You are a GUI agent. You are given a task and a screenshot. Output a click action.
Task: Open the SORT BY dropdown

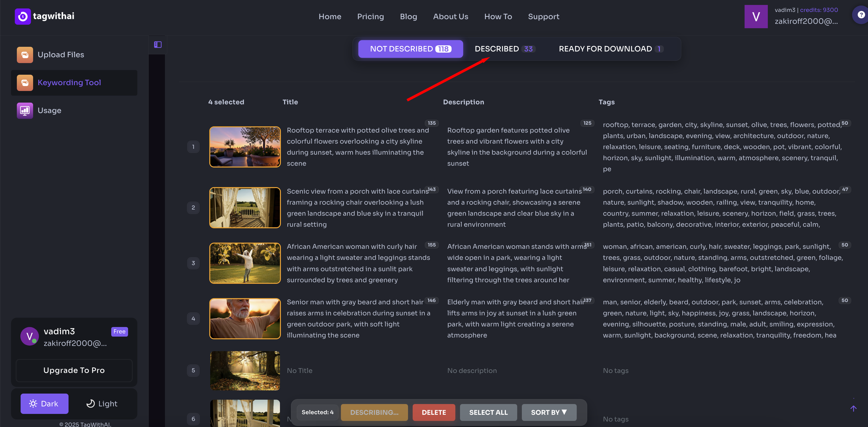click(549, 412)
